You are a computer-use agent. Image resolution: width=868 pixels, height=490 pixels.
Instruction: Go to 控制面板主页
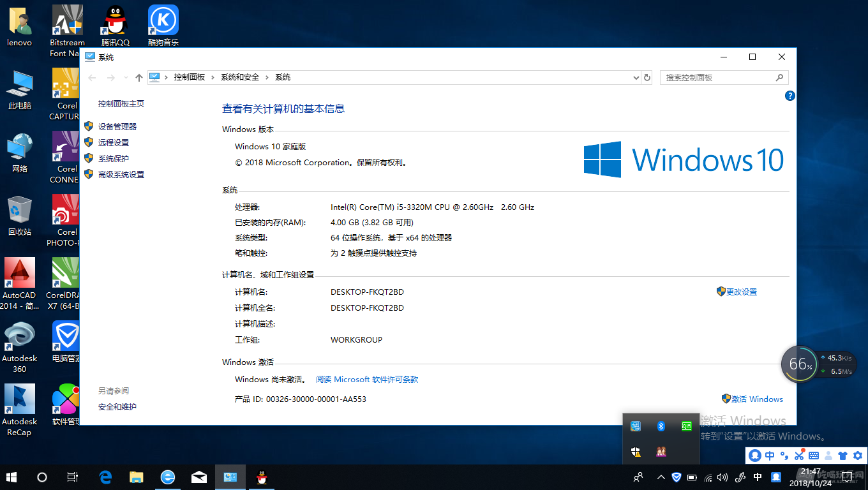[x=121, y=104]
